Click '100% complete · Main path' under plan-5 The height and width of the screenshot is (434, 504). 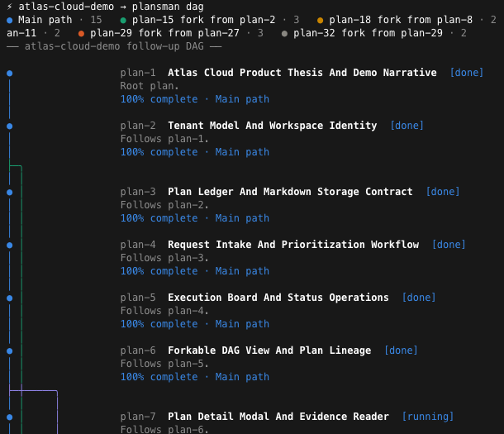[195, 324]
